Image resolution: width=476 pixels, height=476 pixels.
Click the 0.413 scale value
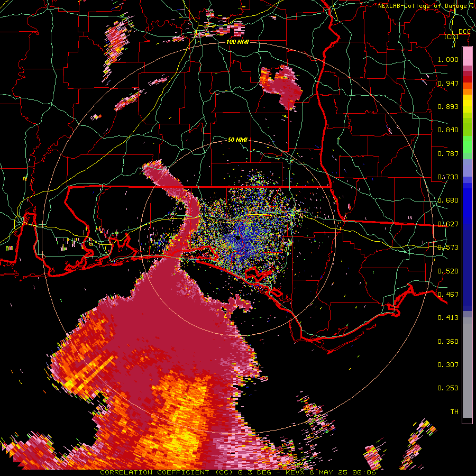click(448, 318)
